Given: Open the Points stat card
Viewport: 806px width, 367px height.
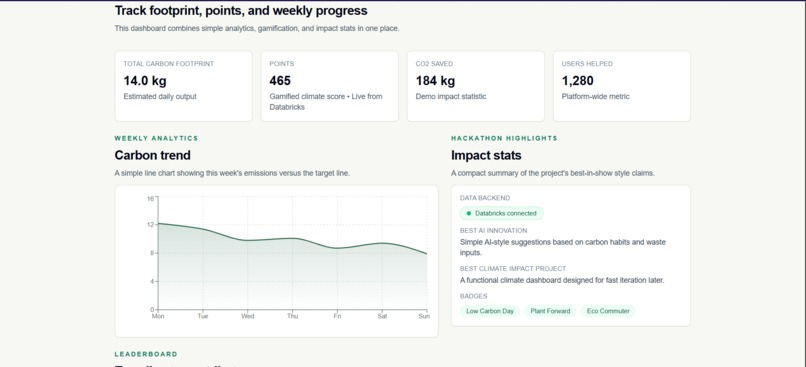Looking at the screenshot, I should 329,86.
